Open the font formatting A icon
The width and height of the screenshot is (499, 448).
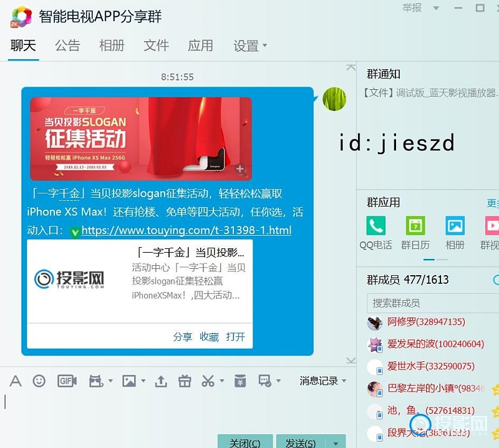[x=15, y=381]
